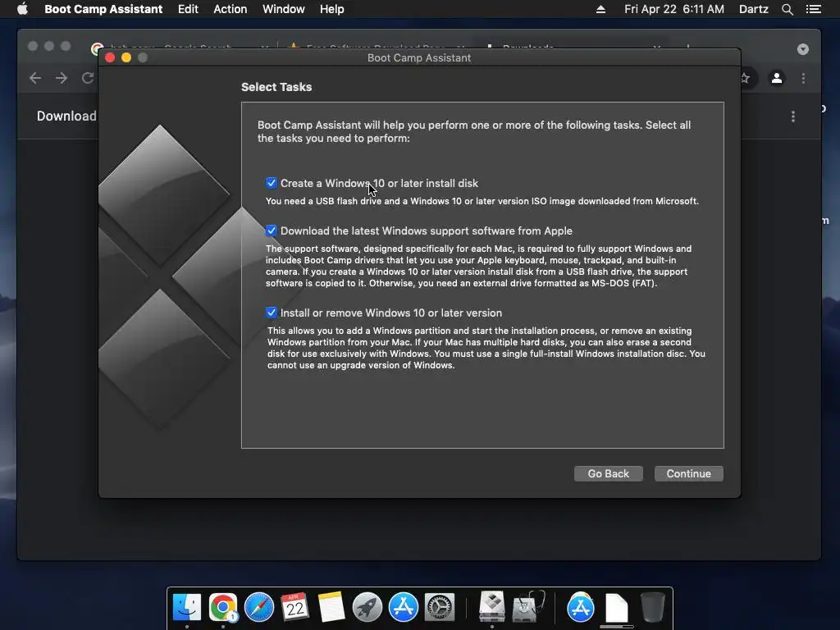Open the Window menu
The height and width of the screenshot is (630, 840).
283,9
